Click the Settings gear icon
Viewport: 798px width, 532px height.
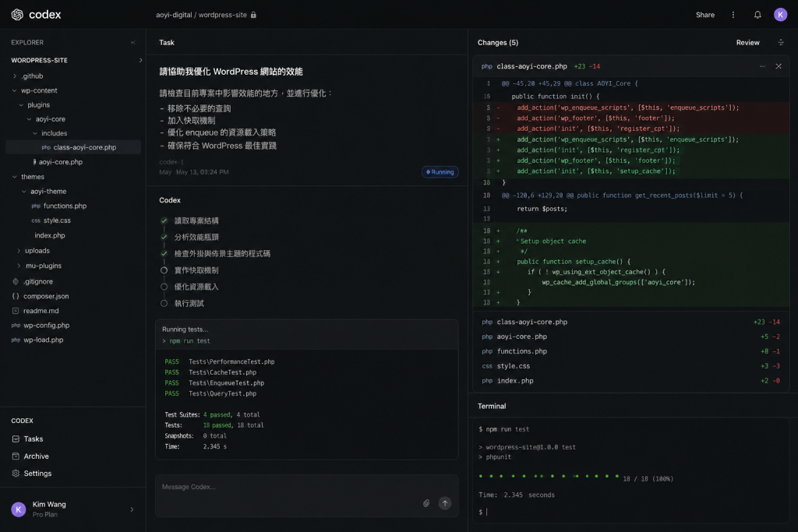(x=16, y=474)
